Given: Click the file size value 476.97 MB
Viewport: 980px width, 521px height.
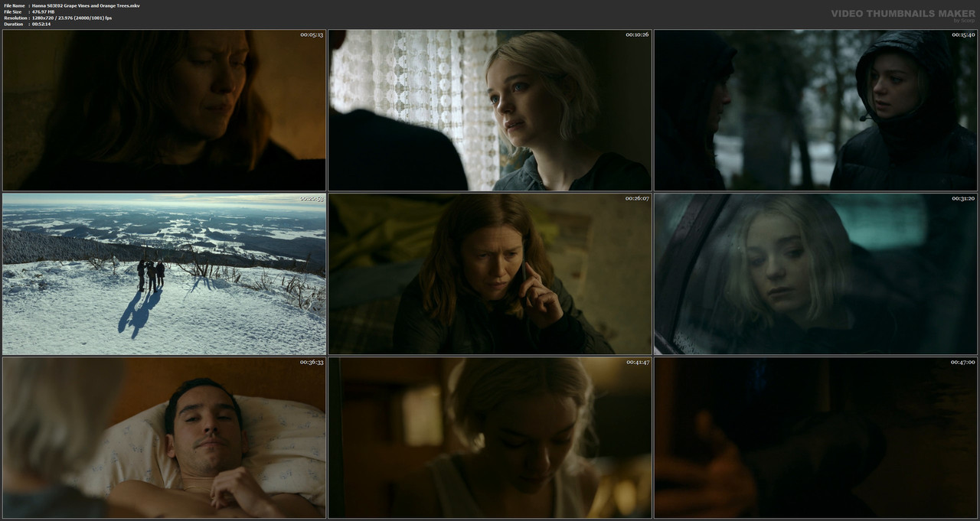Looking at the screenshot, I should [45, 11].
